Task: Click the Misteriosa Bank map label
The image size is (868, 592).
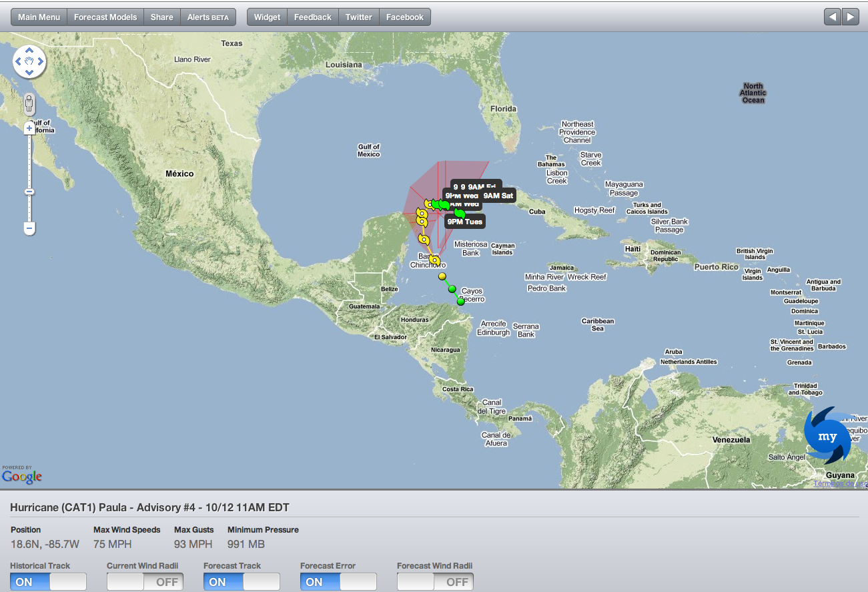Action: point(471,248)
